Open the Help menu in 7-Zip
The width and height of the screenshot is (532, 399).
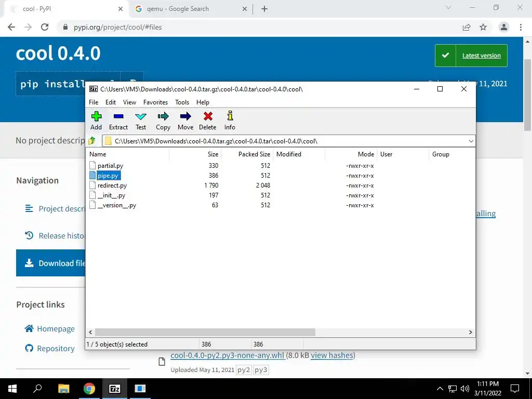pos(203,102)
